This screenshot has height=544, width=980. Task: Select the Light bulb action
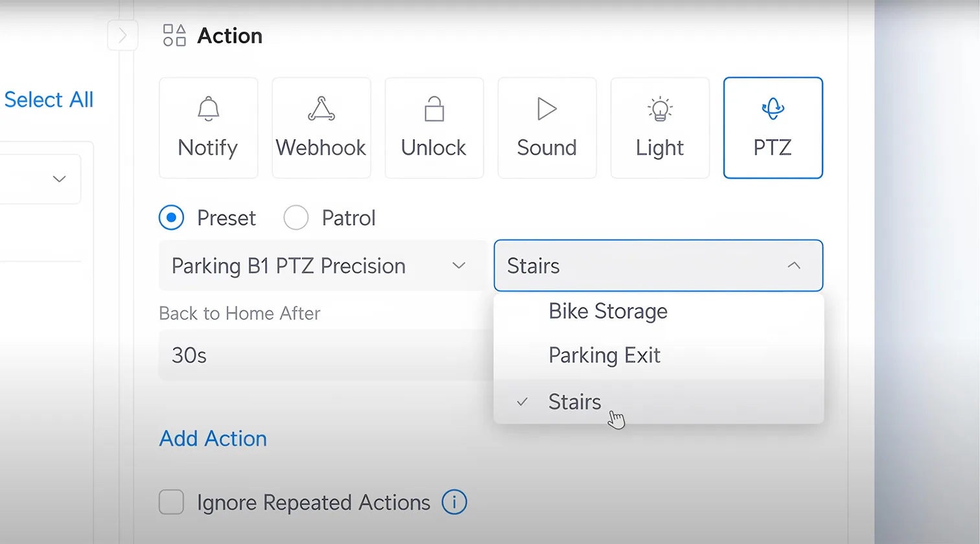coord(660,128)
